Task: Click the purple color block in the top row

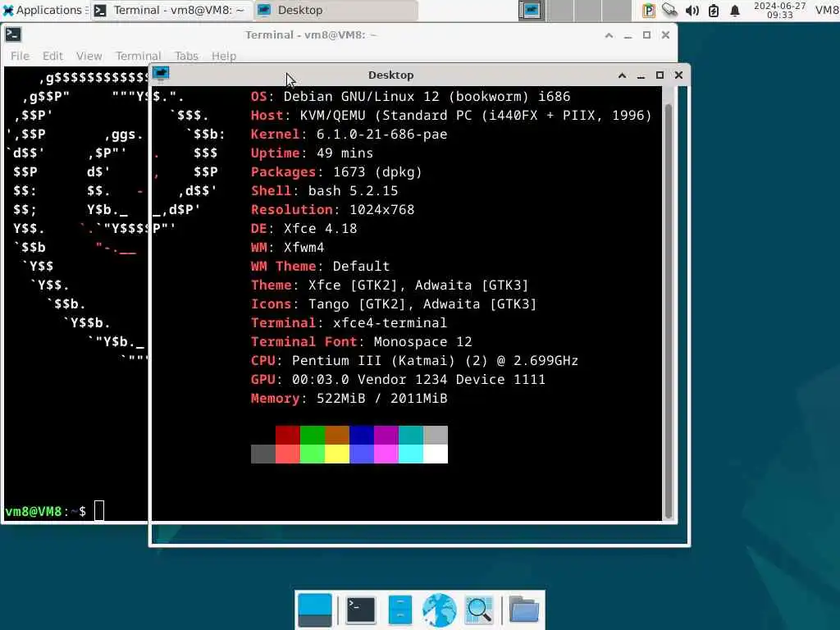Action: click(x=386, y=435)
